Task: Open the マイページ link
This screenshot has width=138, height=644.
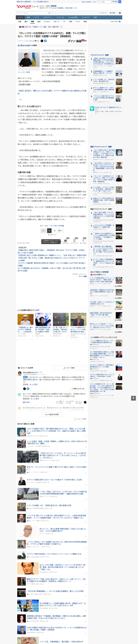Action: click(x=103, y=13)
